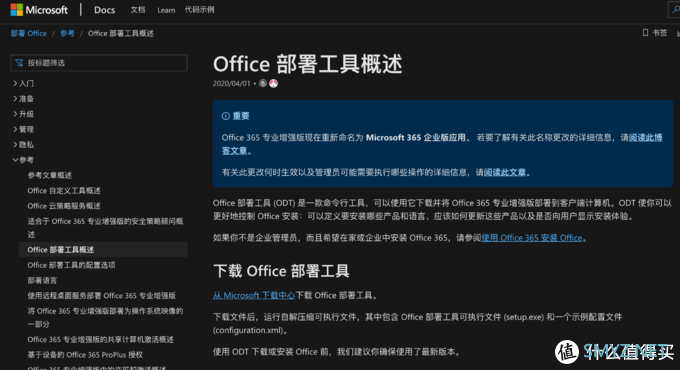Open 使用远程桌面服务部署 Office 365 专业增强版

point(101,295)
